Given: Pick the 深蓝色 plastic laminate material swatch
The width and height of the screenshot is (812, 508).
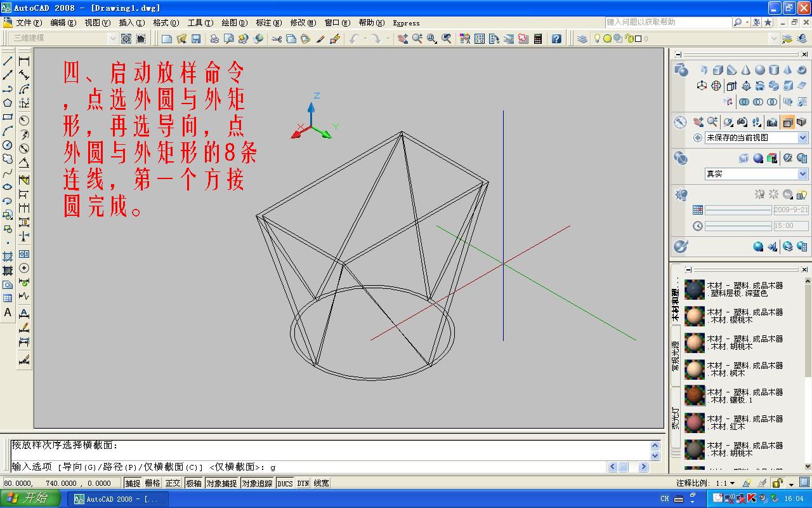Looking at the screenshot, I should (x=695, y=290).
